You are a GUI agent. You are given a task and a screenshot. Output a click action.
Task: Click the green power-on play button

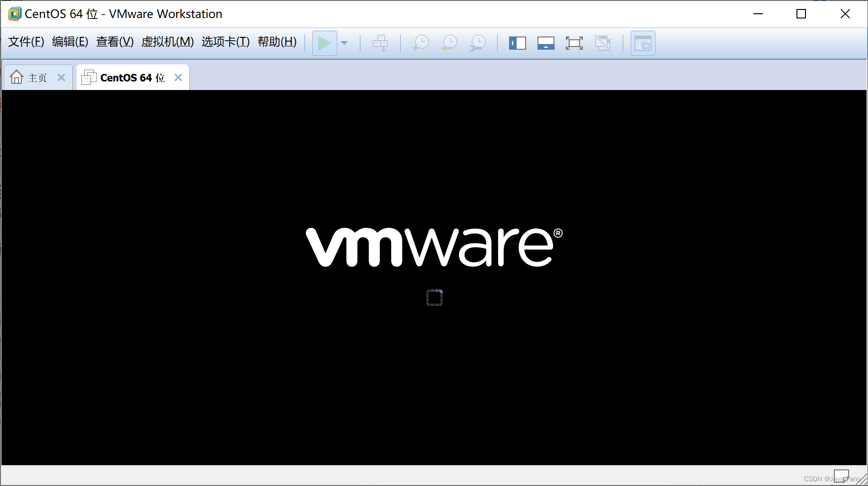(324, 43)
